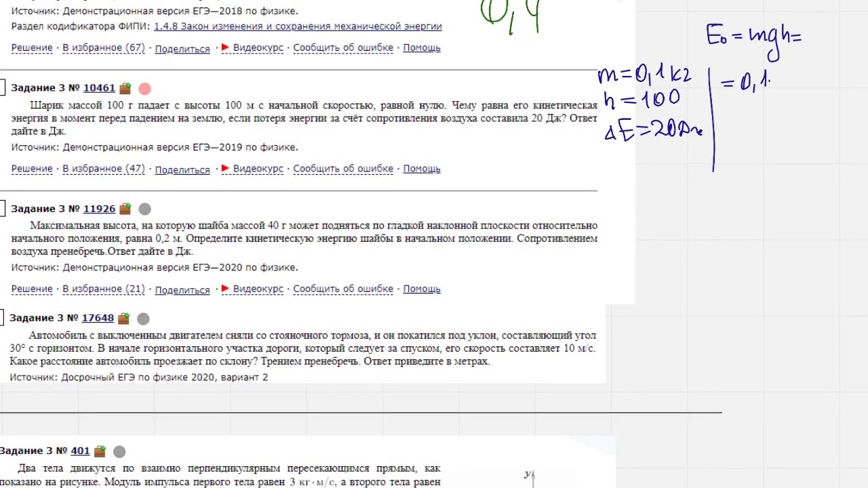Open task number 401
Image resolution: width=868 pixels, height=488 pixels.
coord(80,451)
